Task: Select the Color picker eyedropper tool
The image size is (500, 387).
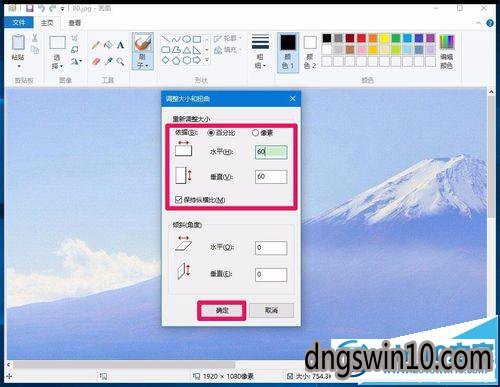Action: pyautogui.click(x=108, y=61)
